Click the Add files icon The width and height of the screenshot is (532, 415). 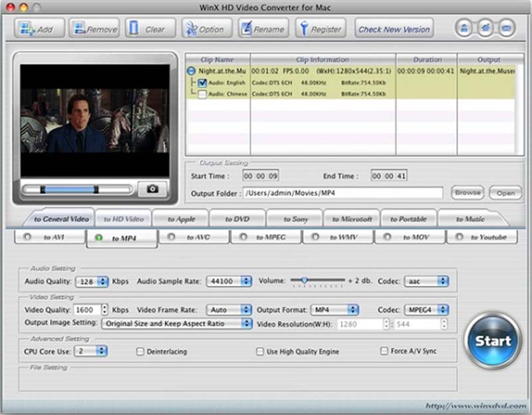click(27, 28)
